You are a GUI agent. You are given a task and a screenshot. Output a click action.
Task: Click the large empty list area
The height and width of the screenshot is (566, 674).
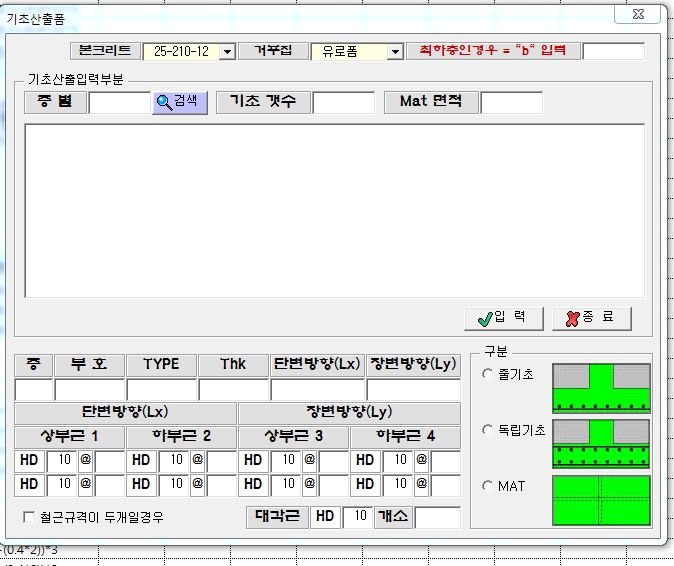pos(334,211)
